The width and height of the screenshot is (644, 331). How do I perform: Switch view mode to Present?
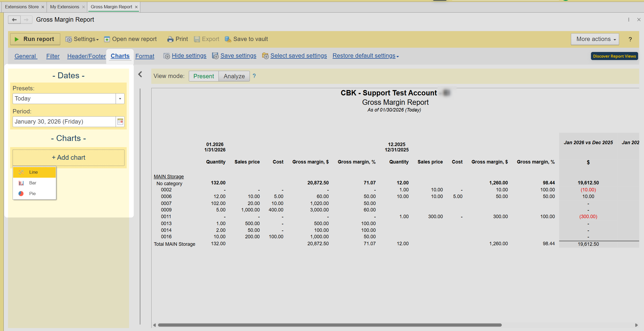204,76
